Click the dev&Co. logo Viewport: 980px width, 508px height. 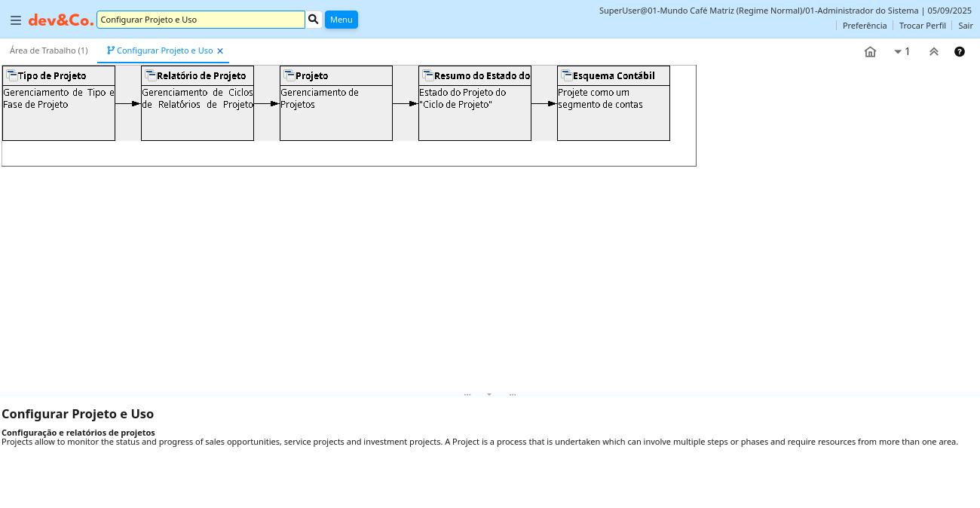coord(61,20)
